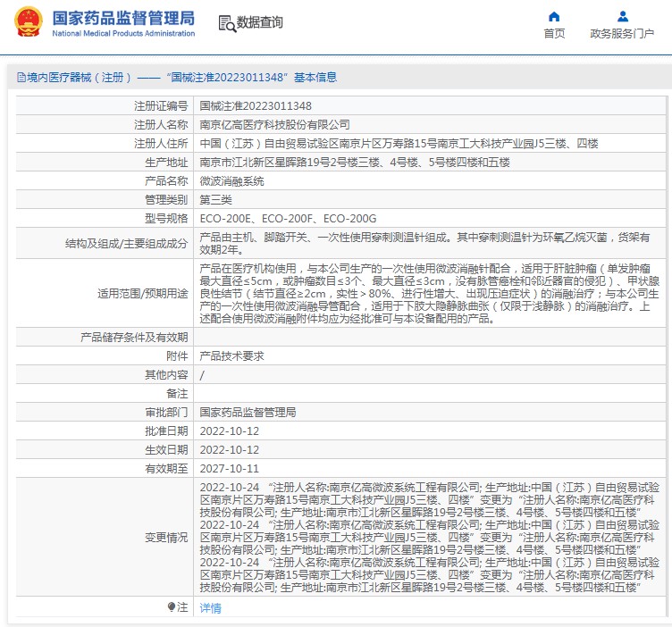Screen dimensions: 672x627
Task: Click expiry date 2027-10-11 value
Action: pyautogui.click(x=229, y=468)
